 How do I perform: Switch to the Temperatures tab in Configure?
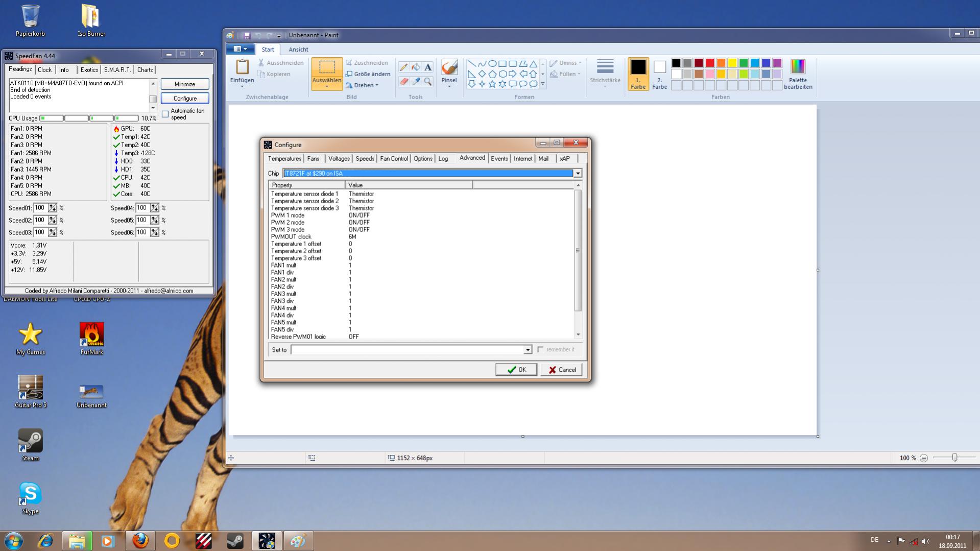click(x=284, y=159)
